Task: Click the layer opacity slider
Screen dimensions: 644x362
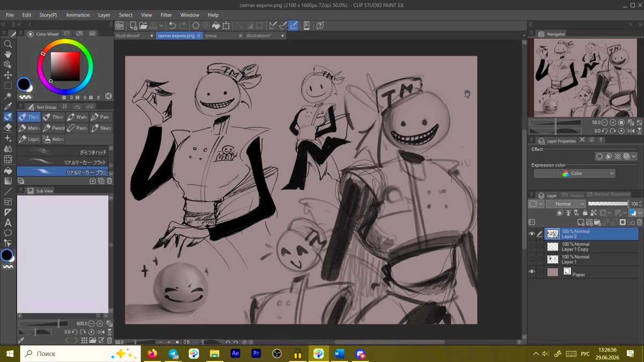Action: pos(608,204)
